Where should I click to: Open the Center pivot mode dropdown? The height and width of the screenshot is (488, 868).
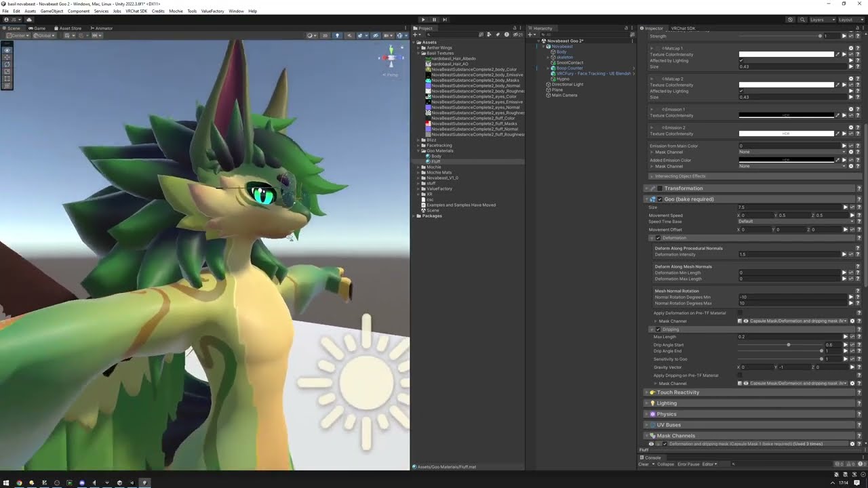(x=17, y=35)
